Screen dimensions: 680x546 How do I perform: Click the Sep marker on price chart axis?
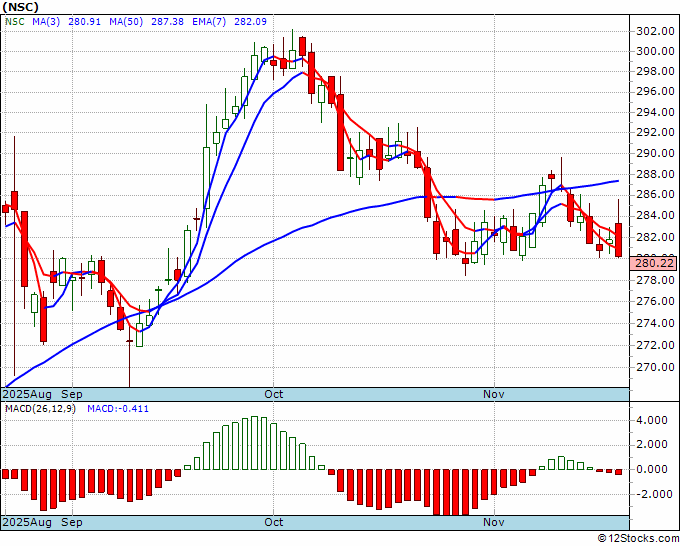(73, 394)
